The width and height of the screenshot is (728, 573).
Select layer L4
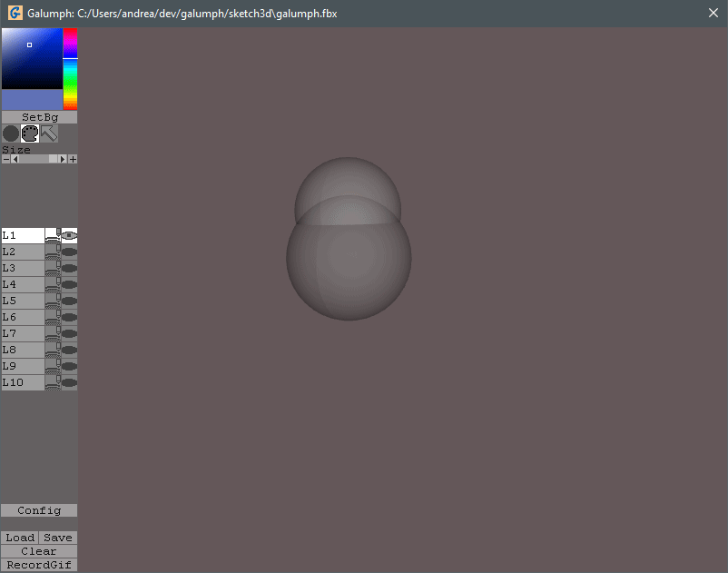pos(23,284)
